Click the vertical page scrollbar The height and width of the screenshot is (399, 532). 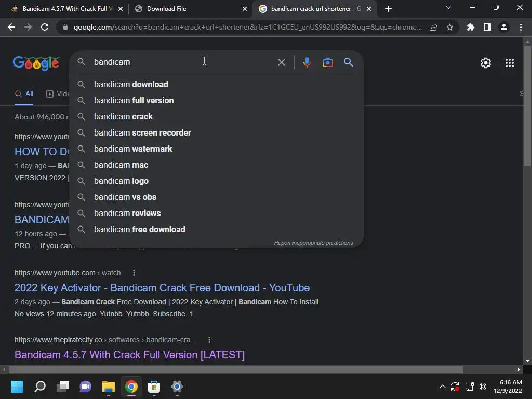pyautogui.click(x=527, y=106)
